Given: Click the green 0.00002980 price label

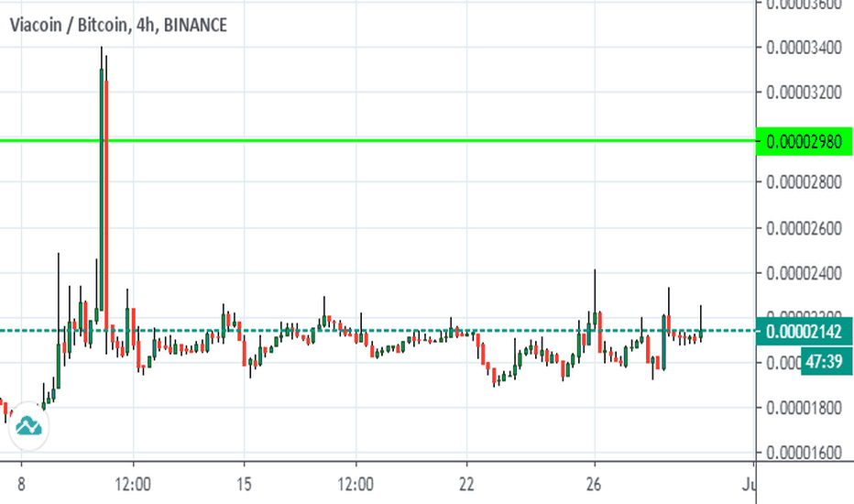Looking at the screenshot, I should click(x=804, y=142).
